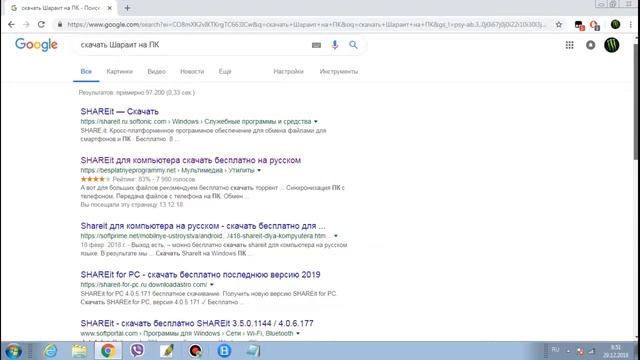The image size is (640, 360).
Task: Open Viber from the taskbar
Action: coord(137,351)
